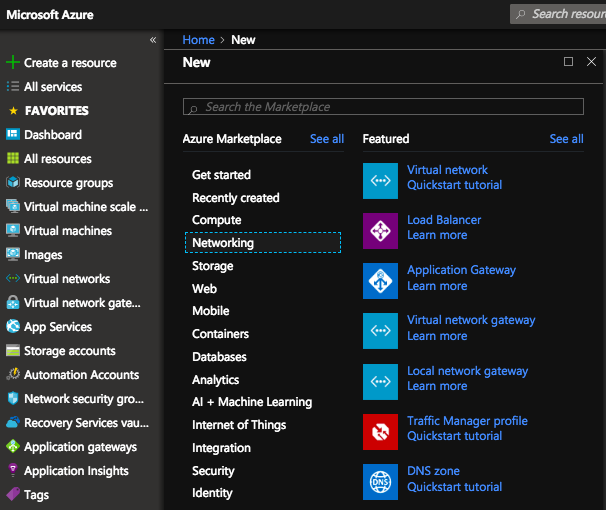Click the Application gateways diamond icon
This screenshot has height=510, width=606.
(x=13, y=446)
